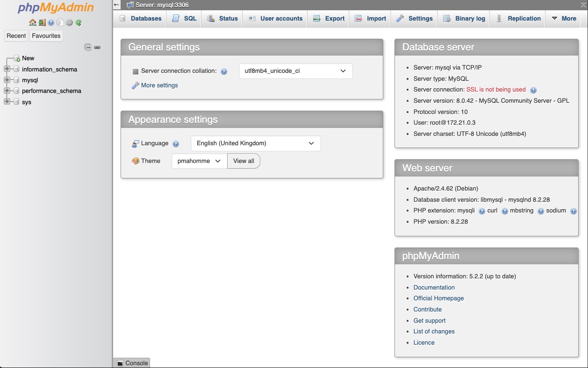Open the Server connection collation dropdown

pyautogui.click(x=295, y=71)
